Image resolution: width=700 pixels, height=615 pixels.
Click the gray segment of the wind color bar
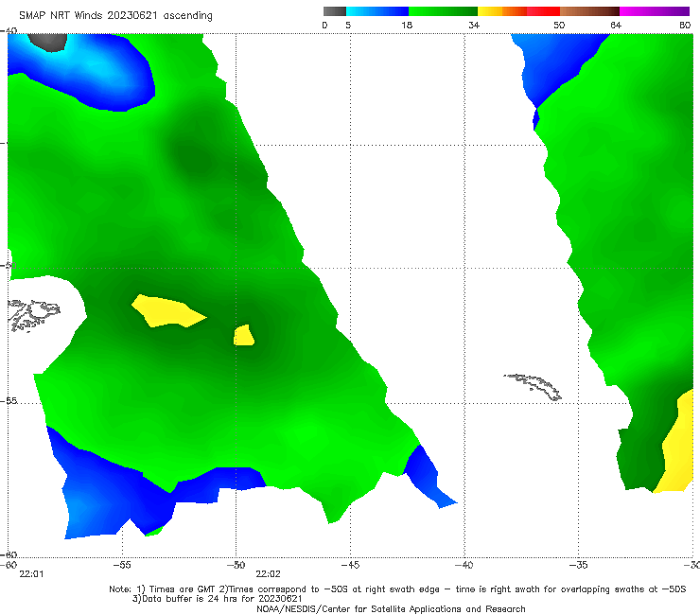(x=335, y=11)
